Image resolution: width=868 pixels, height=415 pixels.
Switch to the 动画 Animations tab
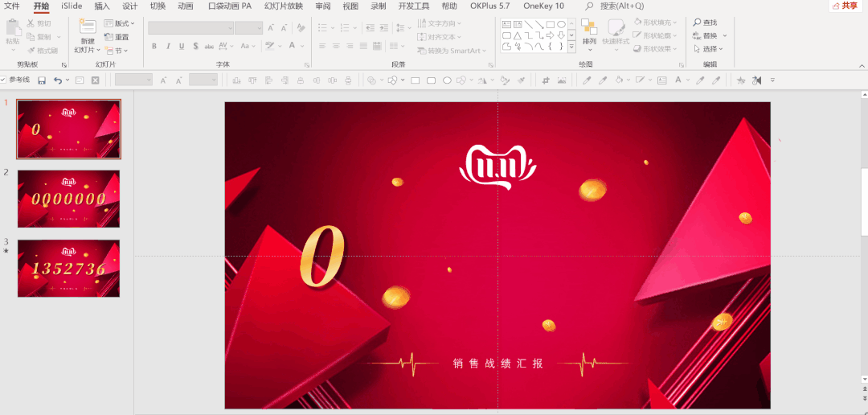point(186,6)
